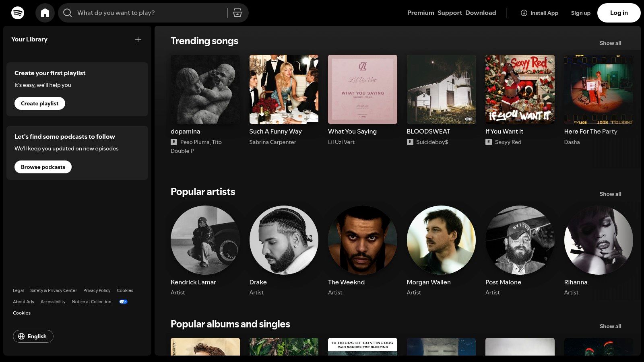Viewport: 644px width, 362px height.
Task: Open Here For The Party cover
Action: [599, 89]
